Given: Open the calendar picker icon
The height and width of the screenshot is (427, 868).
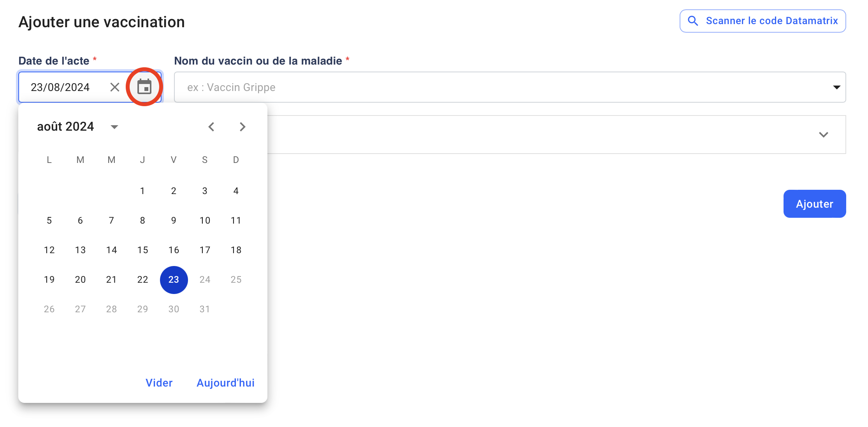Looking at the screenshot, I should 144,87.
